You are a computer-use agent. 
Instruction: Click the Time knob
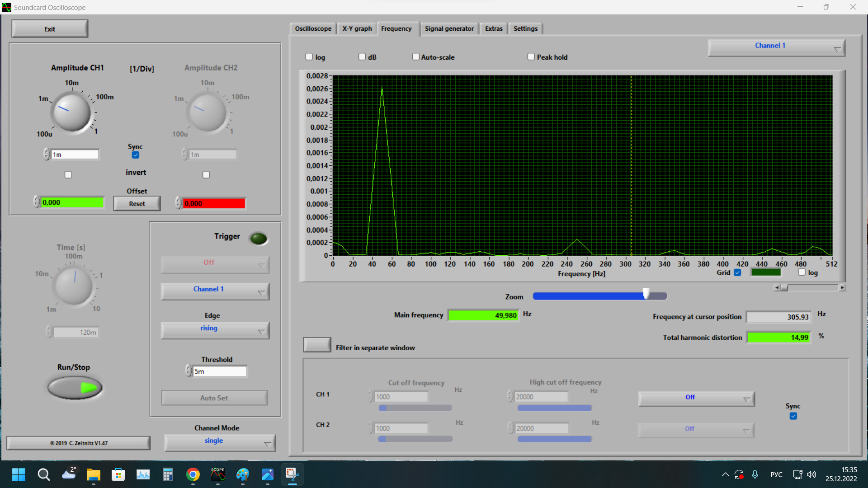tap(73, 286)
